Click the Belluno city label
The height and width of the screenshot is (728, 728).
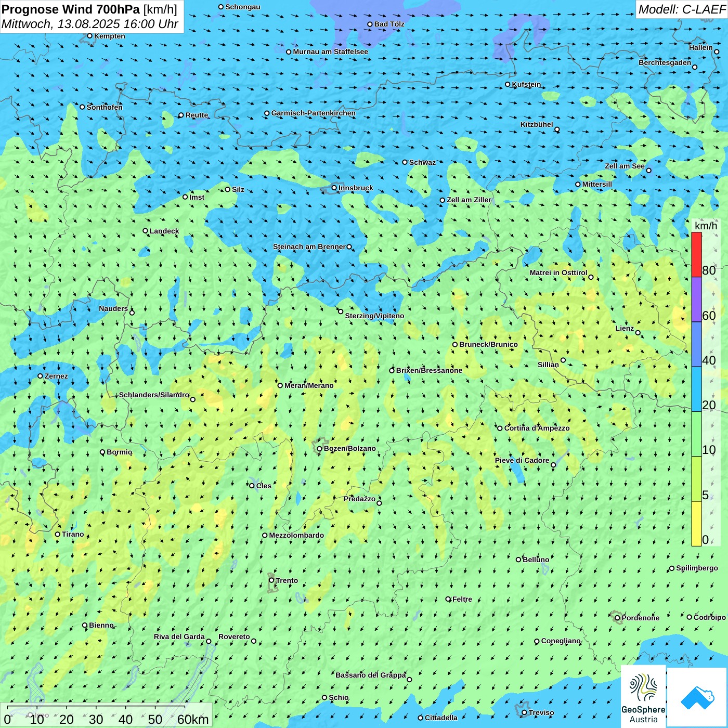pos(536,560)
